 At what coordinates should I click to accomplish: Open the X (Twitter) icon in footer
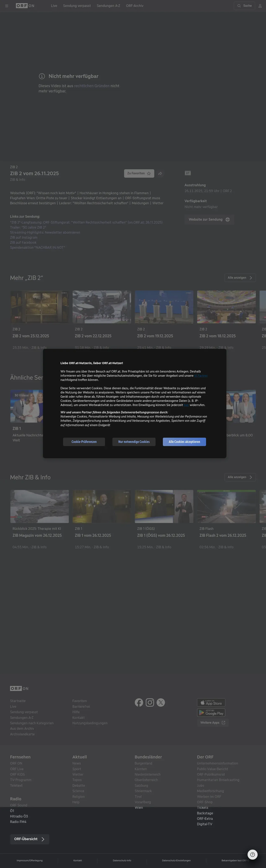click(x=161, y=702)
